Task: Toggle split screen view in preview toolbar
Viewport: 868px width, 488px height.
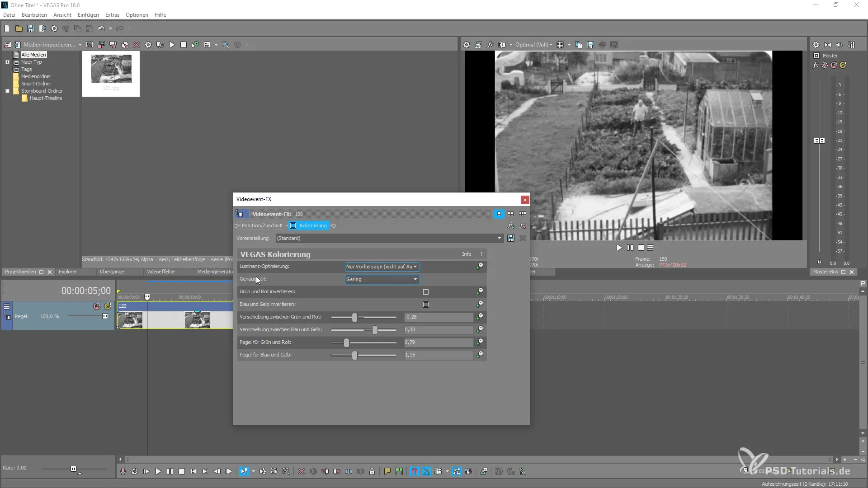Action: click(502, 45)
